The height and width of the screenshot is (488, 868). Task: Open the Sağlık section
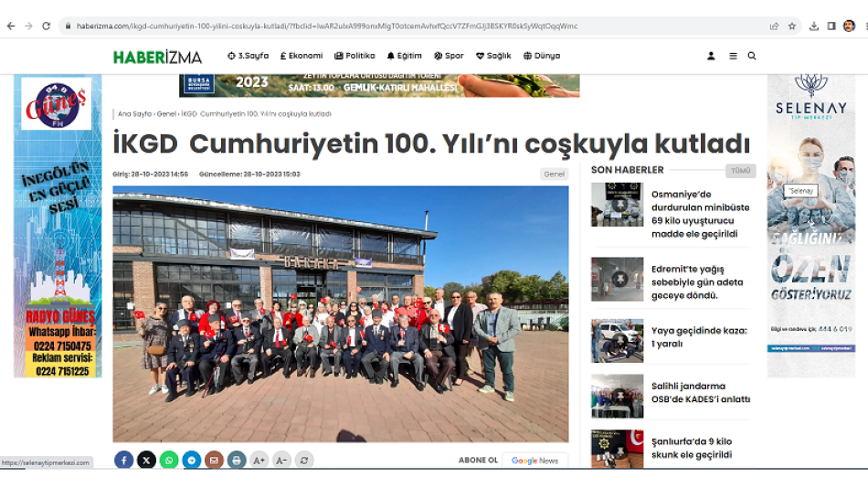(x=493, y=56)
